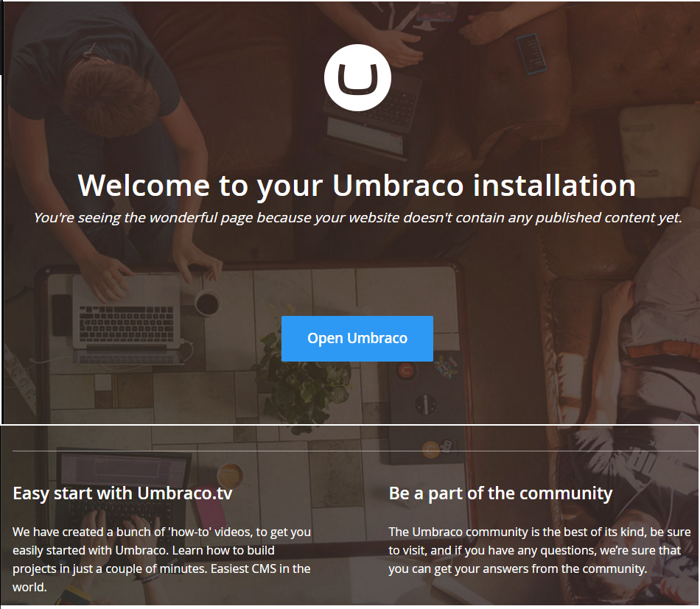The height and width of the screenshot is (609, 700).
Task: Select the italic subtitle about published content
Action: pyautogui.click(x=358, y=218)
